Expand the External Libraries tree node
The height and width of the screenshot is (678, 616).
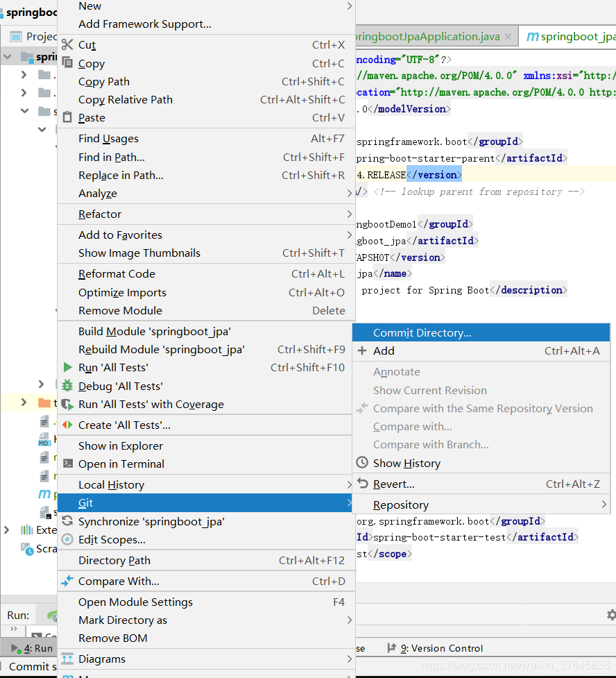6,529
